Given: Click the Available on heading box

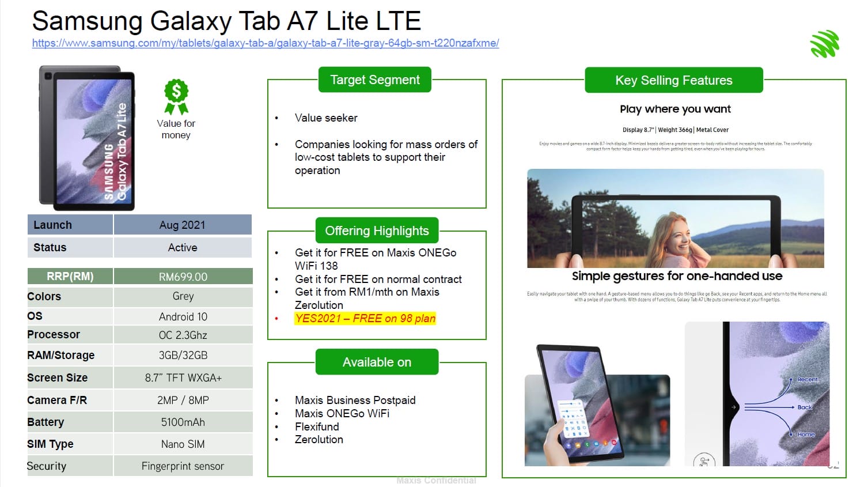Looking at the screenshot, I should point(377,362).
